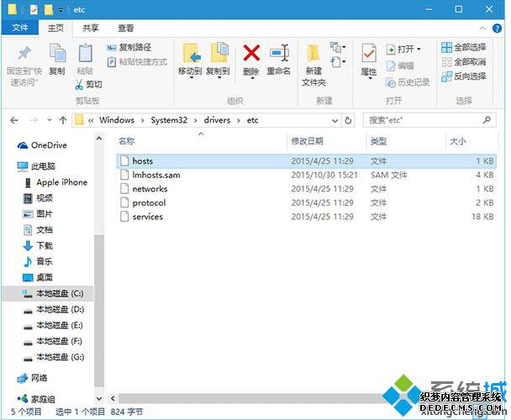Viewport: 511px width, 420px height.
Task: Open Pictures (图片) folder in sidebar
Action: click(x=38, y=214)
